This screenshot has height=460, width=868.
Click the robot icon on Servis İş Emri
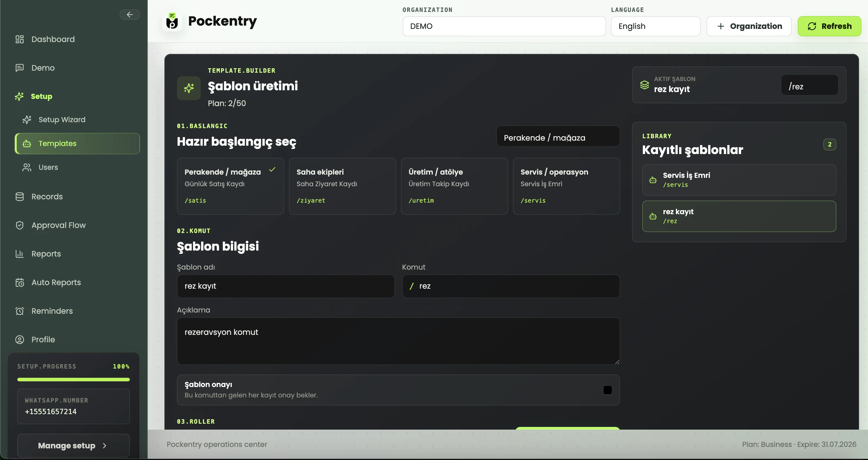pos(653,180)
